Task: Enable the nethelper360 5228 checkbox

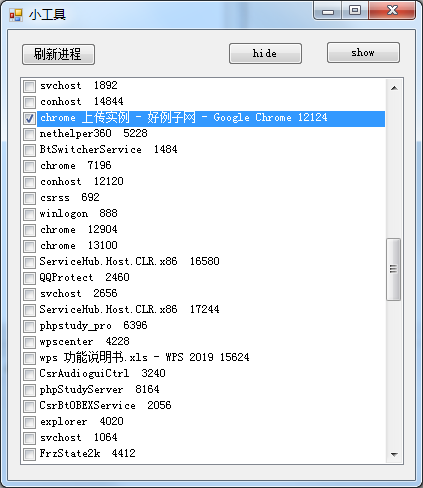Action: coord(29,134)
